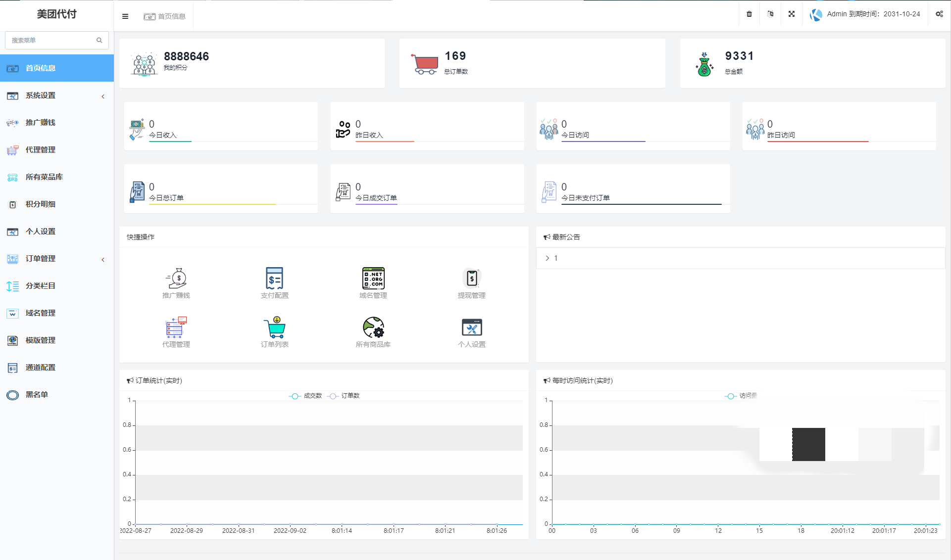Click the 订单管理 collapse chevron
The height and width of the screenshot is (560, 951).
[103, 259]
